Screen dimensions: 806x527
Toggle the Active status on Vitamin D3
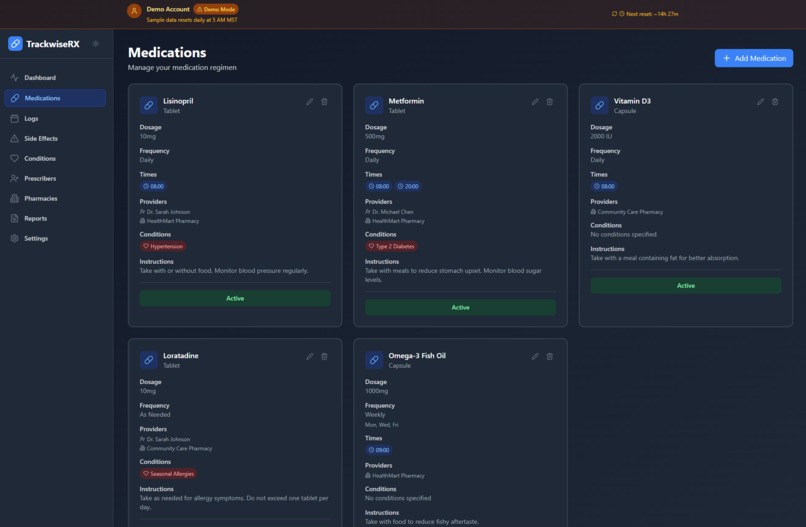(686, 285)
